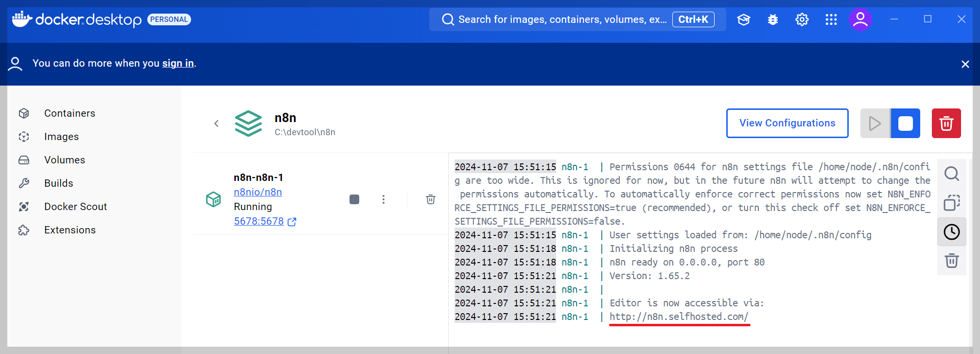Clear the logs with trash icon
Image resolution: width=980 pixels, height=354 pixels.
pyautogui.click(x=952, y=261)
